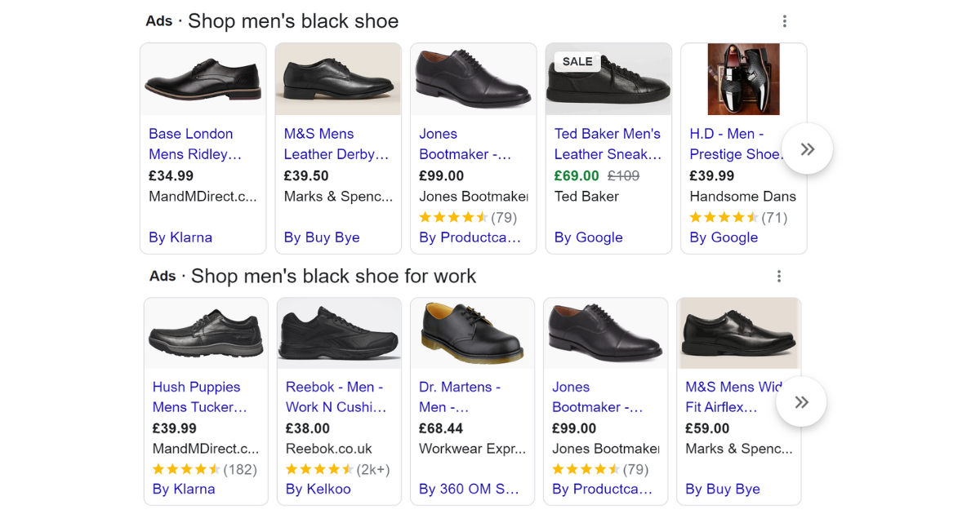Open M&S Mens Leather Derby listing
The width and height of the screenshot is (980, 514).
(336, 144)
